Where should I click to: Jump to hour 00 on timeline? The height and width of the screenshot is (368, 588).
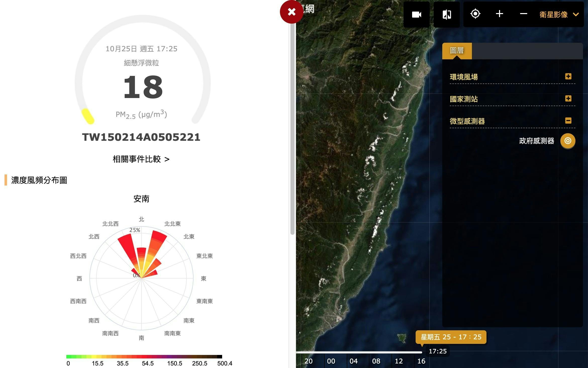coord(331,361)
